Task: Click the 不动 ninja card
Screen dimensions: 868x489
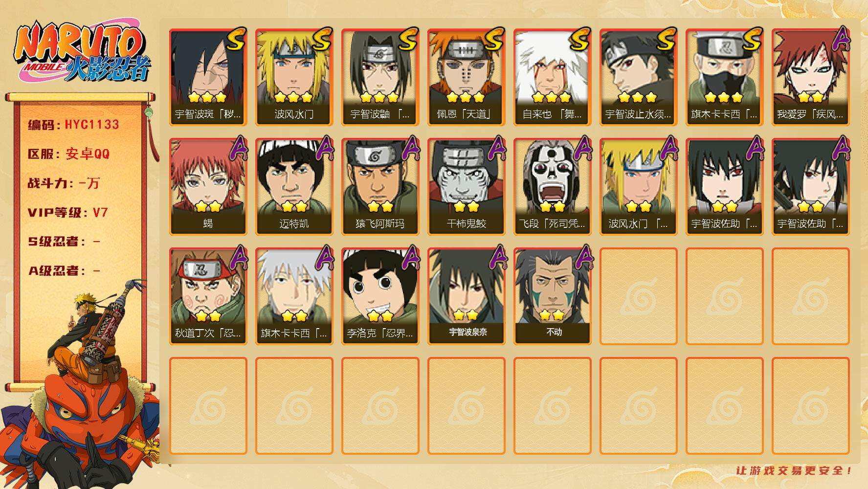Action: tap(552, 296)
